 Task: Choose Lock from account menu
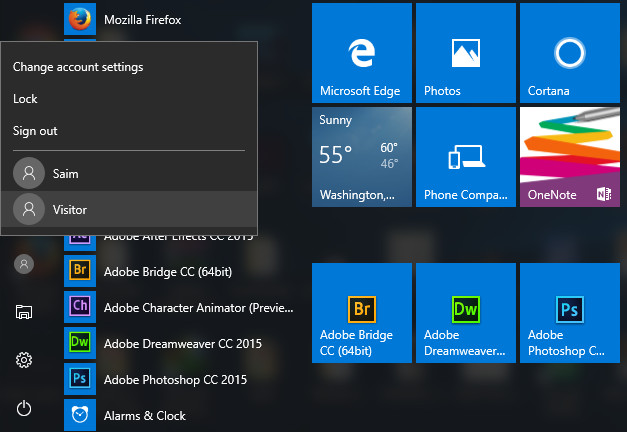tap(26, 99)
